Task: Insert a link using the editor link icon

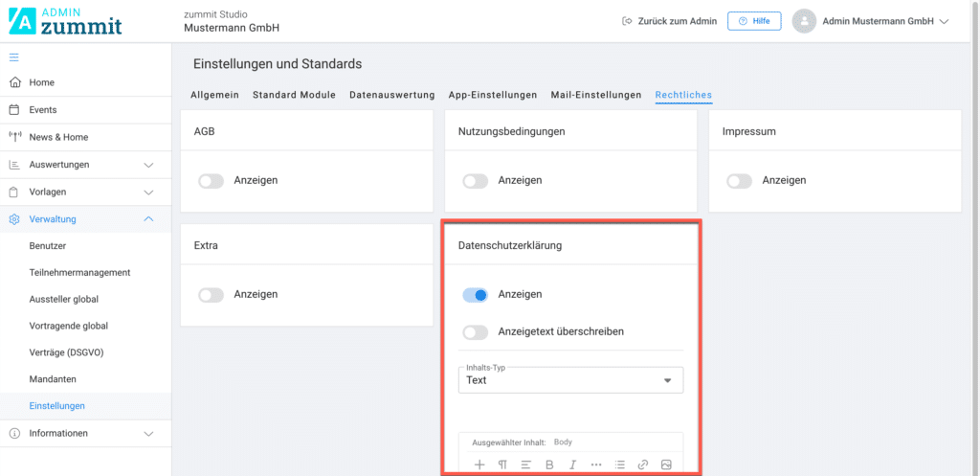Action: pos(643,465)
